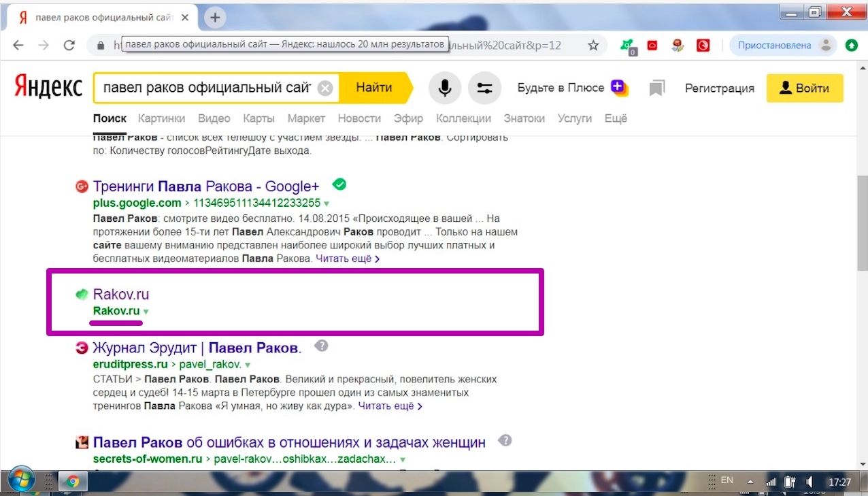Viewport: 868px width, 496px height.
Task: Click the volume icon in system tray
Action: pos(809,482)
